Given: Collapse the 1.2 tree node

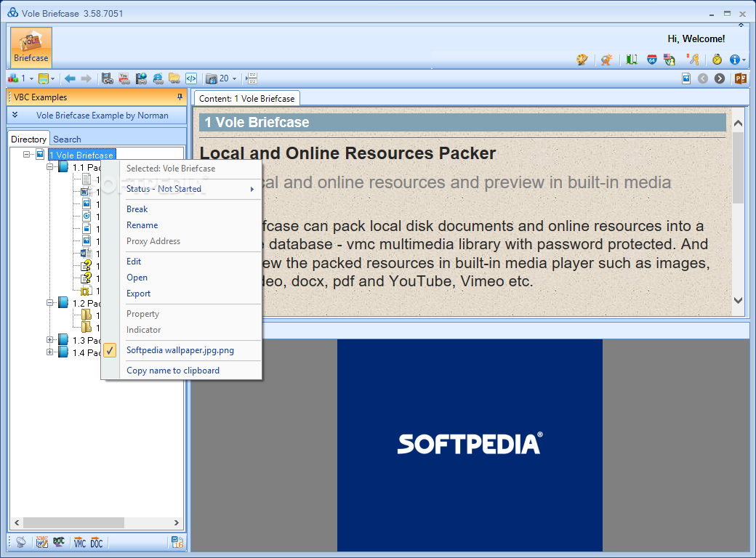Looking at the screenshot, I should [x=49, y=302].
